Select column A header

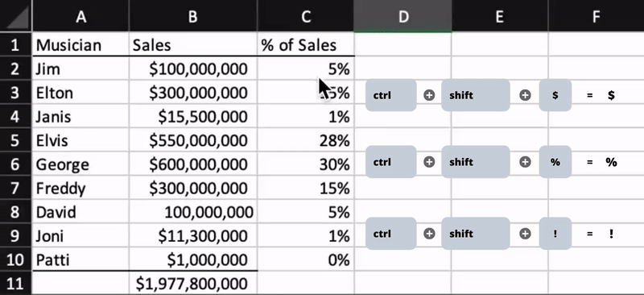(81, 15)
